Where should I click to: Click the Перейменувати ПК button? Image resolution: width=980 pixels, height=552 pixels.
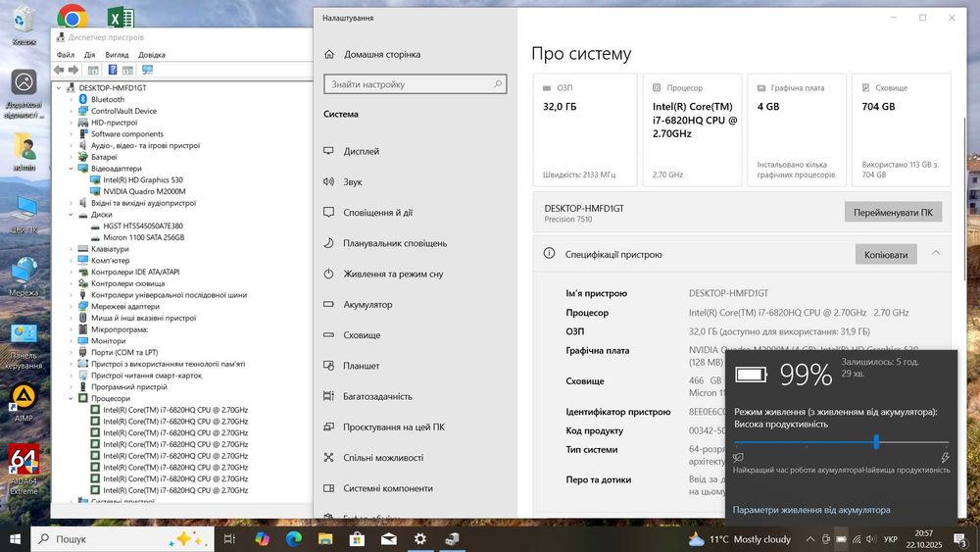tap(893, 213)
